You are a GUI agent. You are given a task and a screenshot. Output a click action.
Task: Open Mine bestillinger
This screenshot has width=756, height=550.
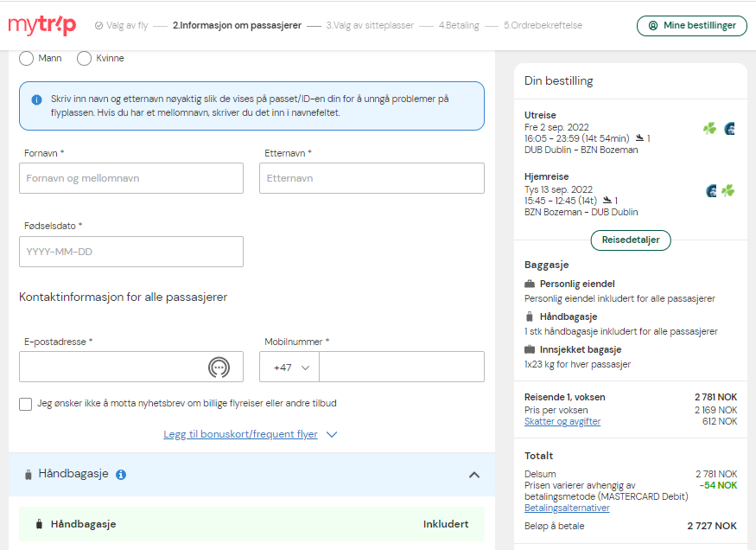click(692, 26)
